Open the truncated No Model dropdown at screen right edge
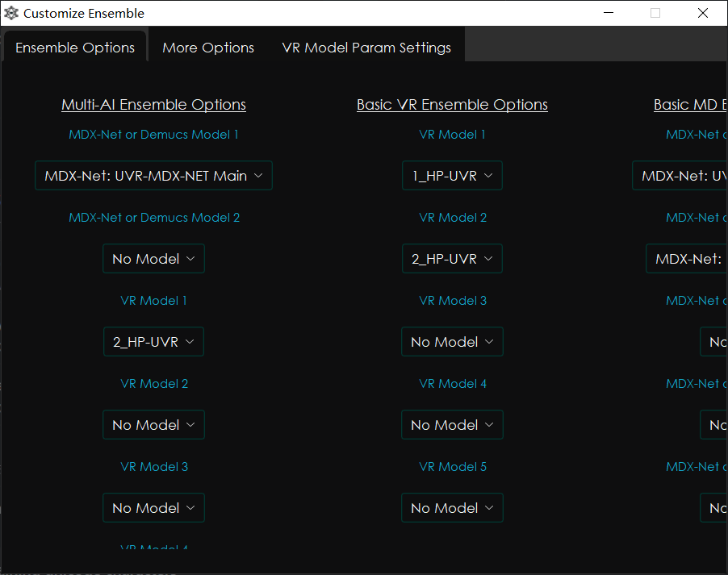This screenshot has height=575, width=728. click(x=718, y=341)
